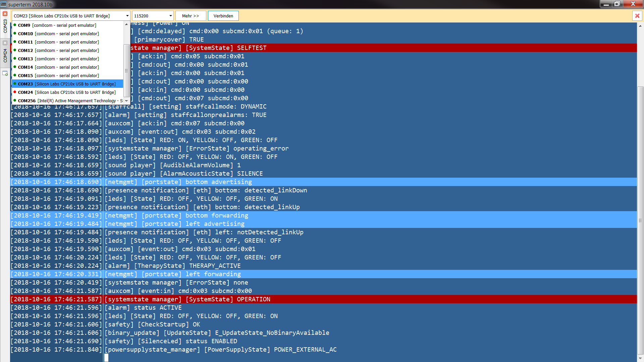
Task: Click the Verbinden button
Action: (x=223, y=16)
